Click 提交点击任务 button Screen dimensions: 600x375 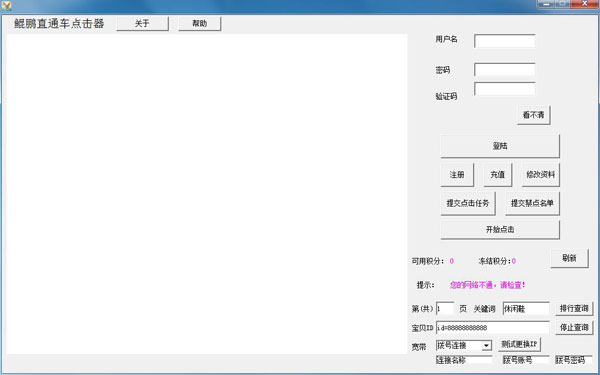pyautogui.click(x=468, y=203)
